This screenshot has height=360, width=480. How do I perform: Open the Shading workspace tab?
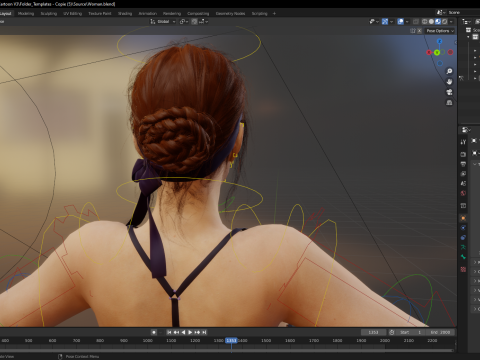(x=125, y=14)
